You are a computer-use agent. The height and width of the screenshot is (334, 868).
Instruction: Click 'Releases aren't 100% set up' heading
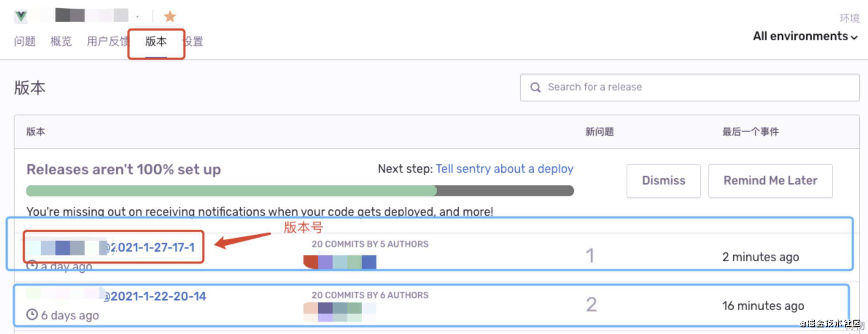point(124,170)
